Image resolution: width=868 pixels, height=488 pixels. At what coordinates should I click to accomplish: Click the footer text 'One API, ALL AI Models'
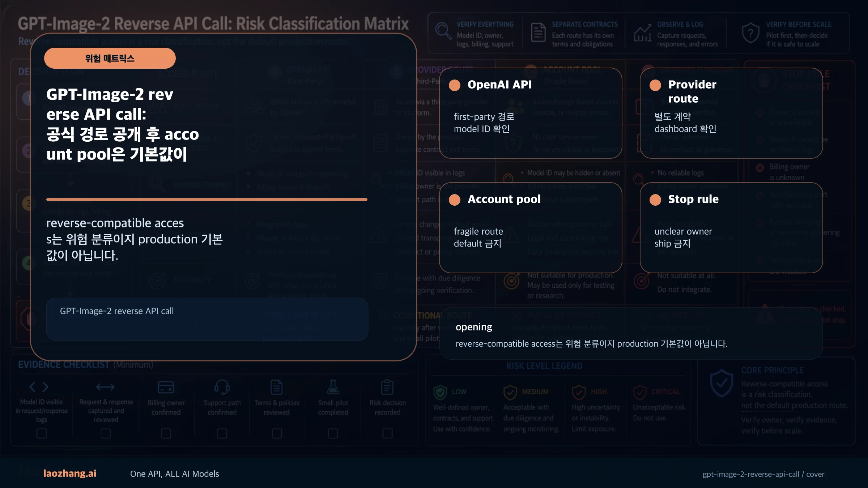coord(175,474)
